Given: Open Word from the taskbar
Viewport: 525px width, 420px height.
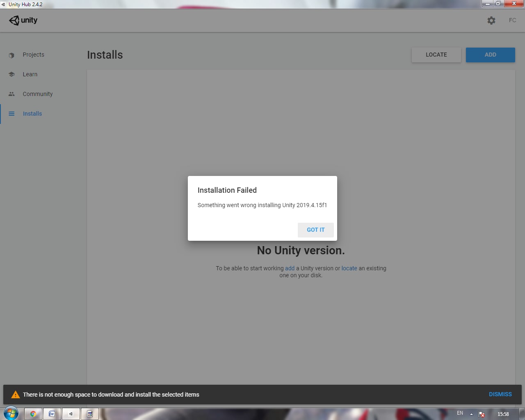Looking at the screenshot, I should tap(52, 414).
